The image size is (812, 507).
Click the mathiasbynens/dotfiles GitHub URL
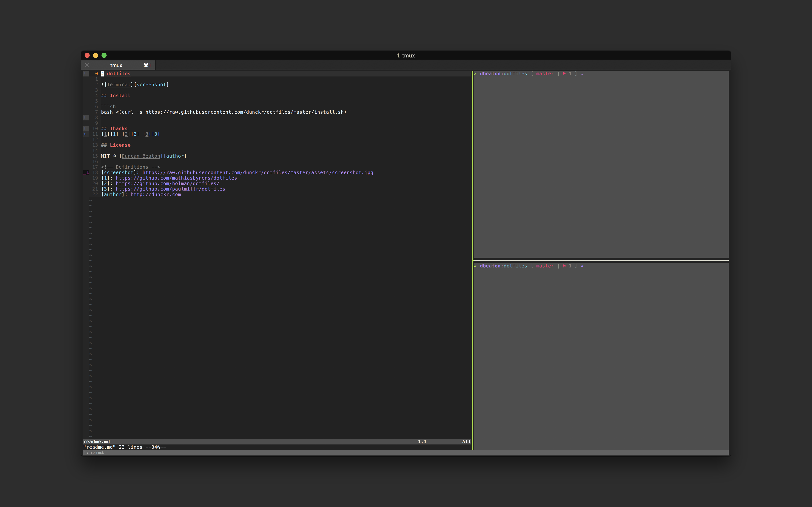point(176,178)
